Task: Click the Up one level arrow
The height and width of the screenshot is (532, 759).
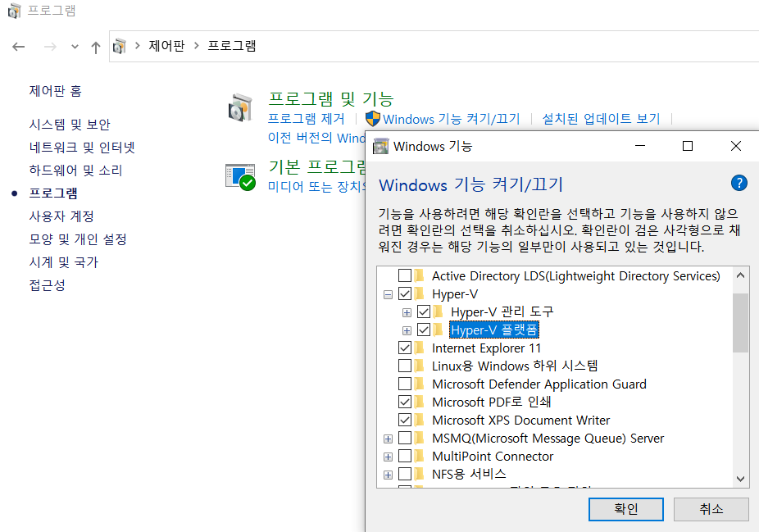Action: point(96,47)
